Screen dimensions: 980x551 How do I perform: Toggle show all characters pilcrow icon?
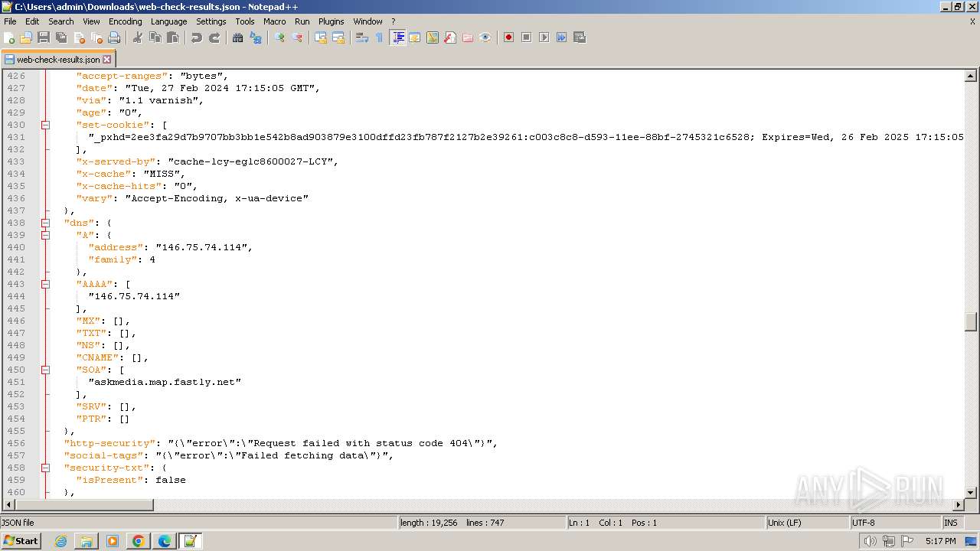(x=380, y=37)
